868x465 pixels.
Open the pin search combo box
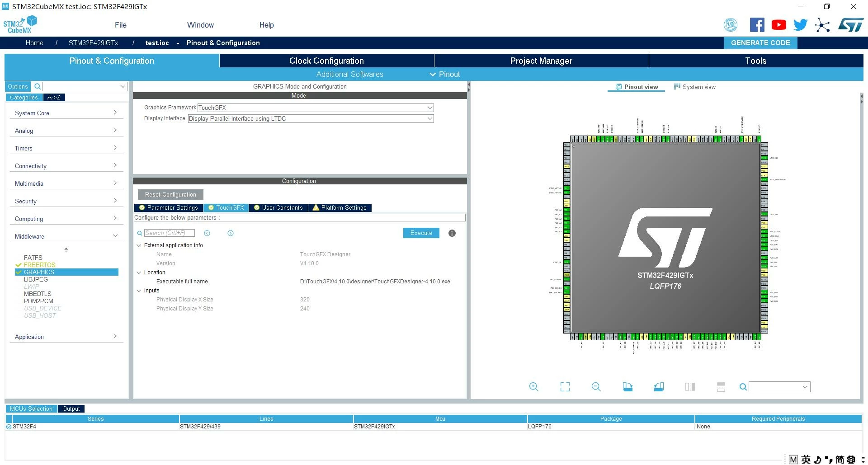[x=779, y=387]
